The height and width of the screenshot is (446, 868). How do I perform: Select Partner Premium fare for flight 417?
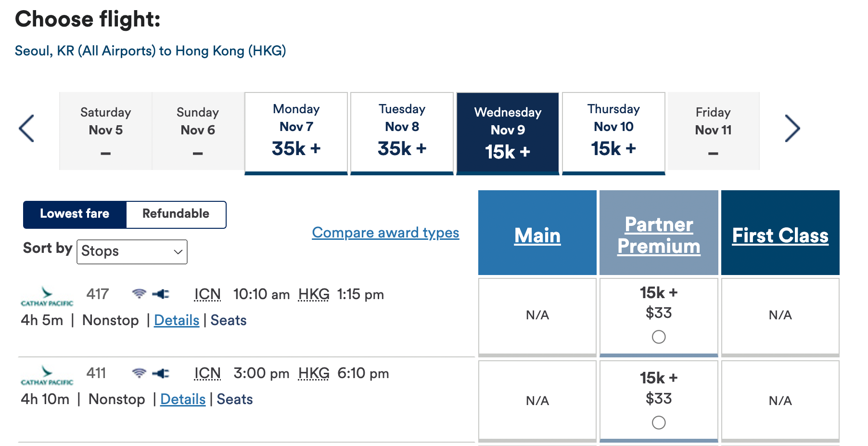point(659,337)
